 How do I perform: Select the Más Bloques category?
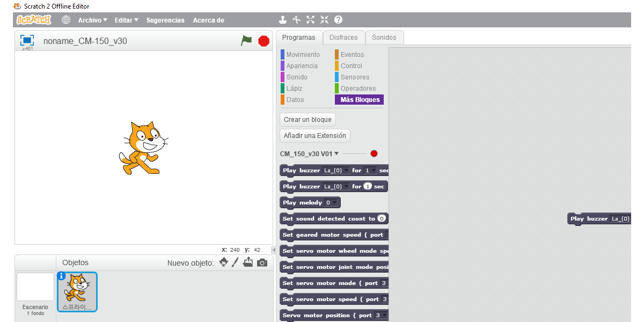pyautogui.click(x=359, y=100)
